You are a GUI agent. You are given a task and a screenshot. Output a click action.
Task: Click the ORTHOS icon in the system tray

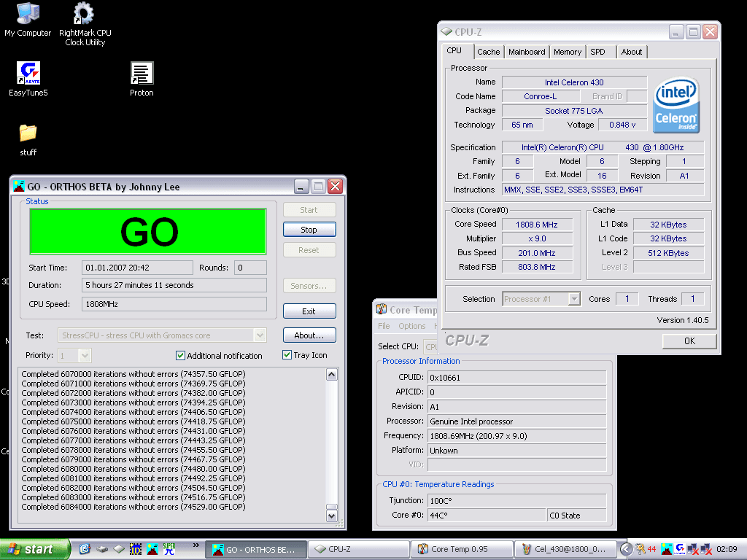667,549
